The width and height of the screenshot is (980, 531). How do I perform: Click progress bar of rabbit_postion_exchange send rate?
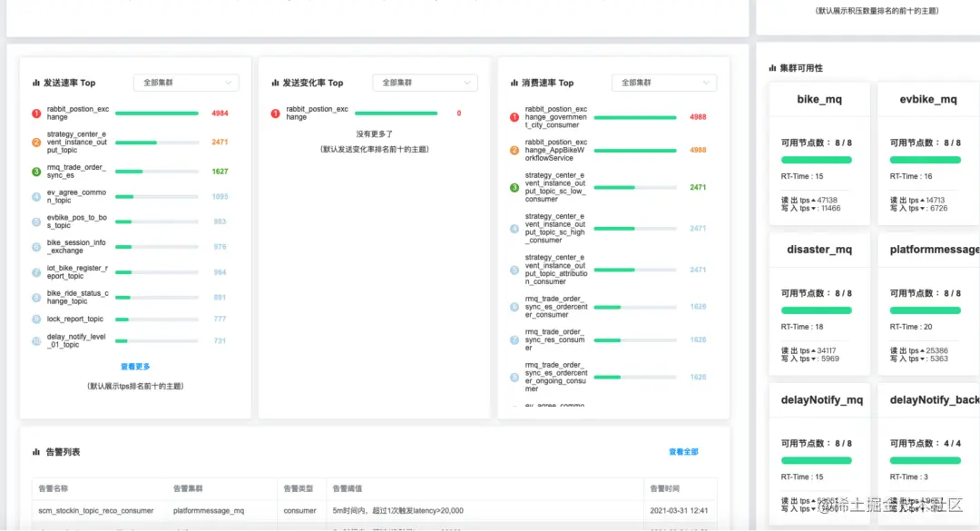click(x=157, y=113)
